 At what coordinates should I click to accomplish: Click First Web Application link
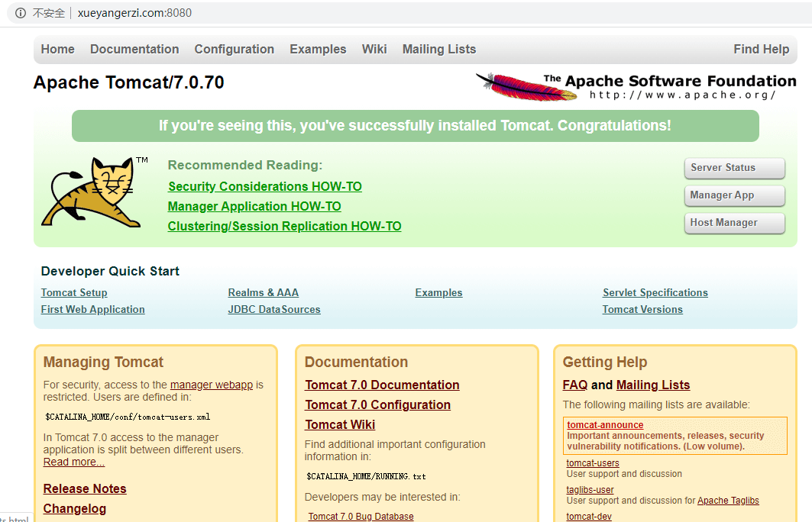(x=92, y=309)
